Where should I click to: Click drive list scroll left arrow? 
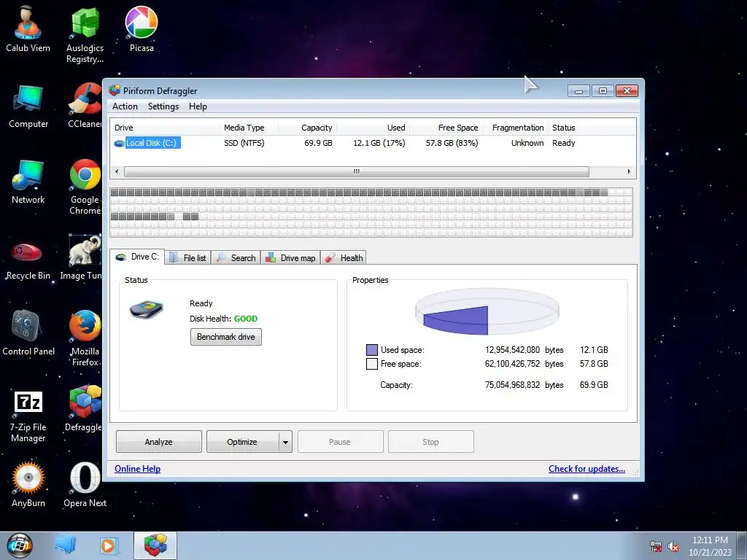(117, 171)
